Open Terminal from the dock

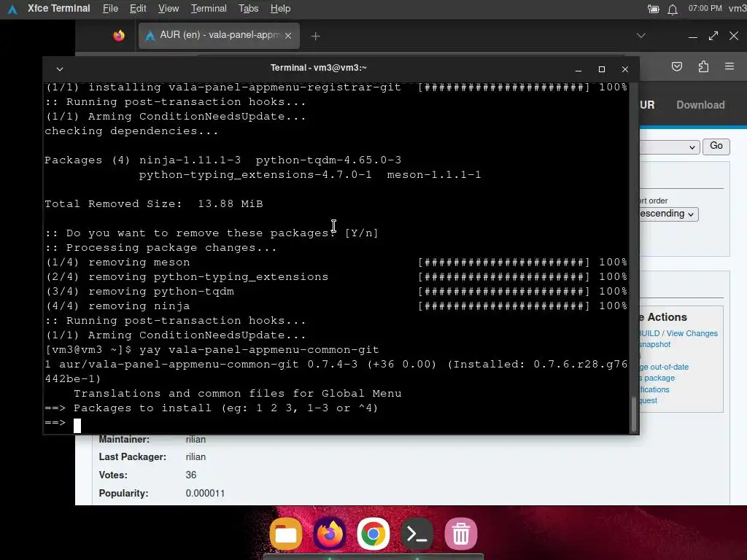(417, 534)
